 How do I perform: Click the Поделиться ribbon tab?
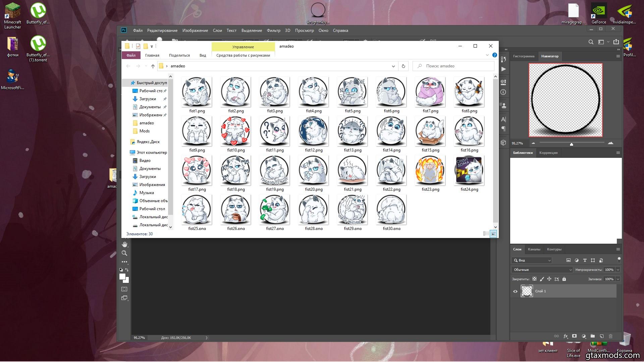179,55
